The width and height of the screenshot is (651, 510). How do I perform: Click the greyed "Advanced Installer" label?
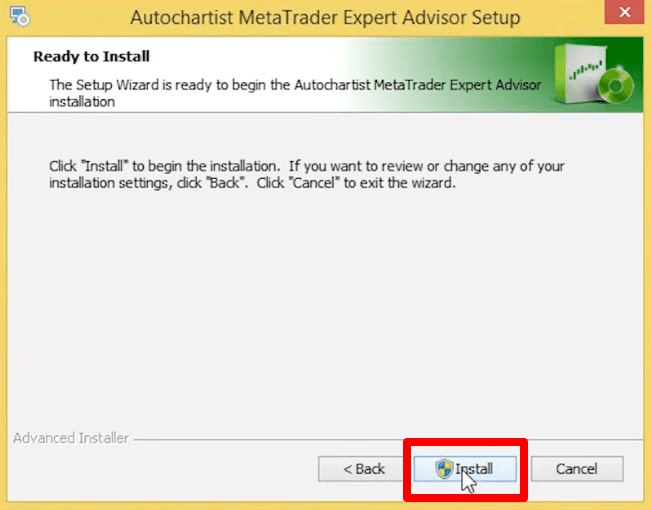71,438
